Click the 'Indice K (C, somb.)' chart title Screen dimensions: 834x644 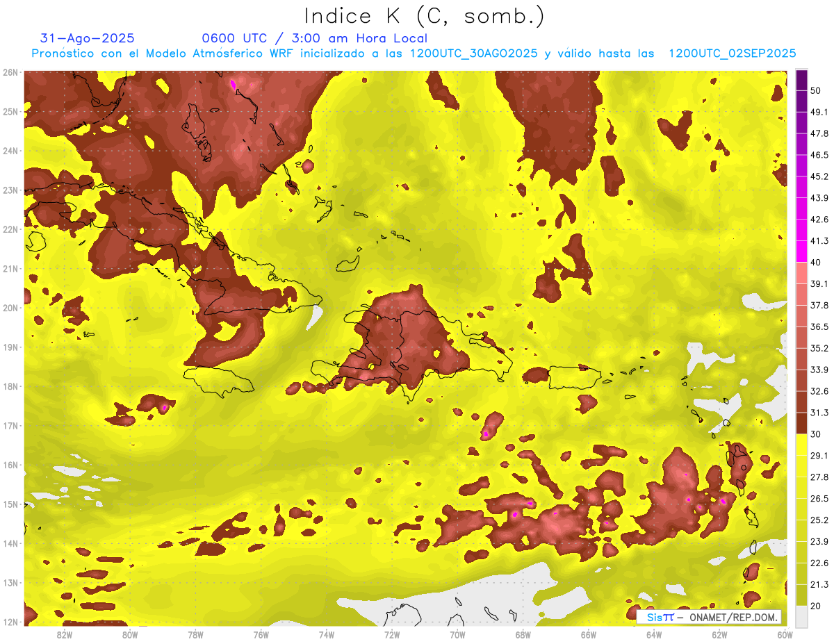[424, 16]
